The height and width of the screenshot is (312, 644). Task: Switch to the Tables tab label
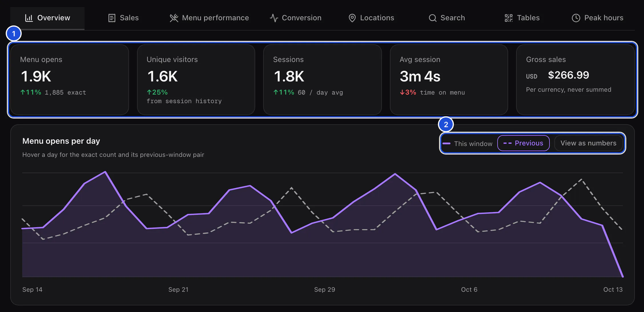(528, 18)
